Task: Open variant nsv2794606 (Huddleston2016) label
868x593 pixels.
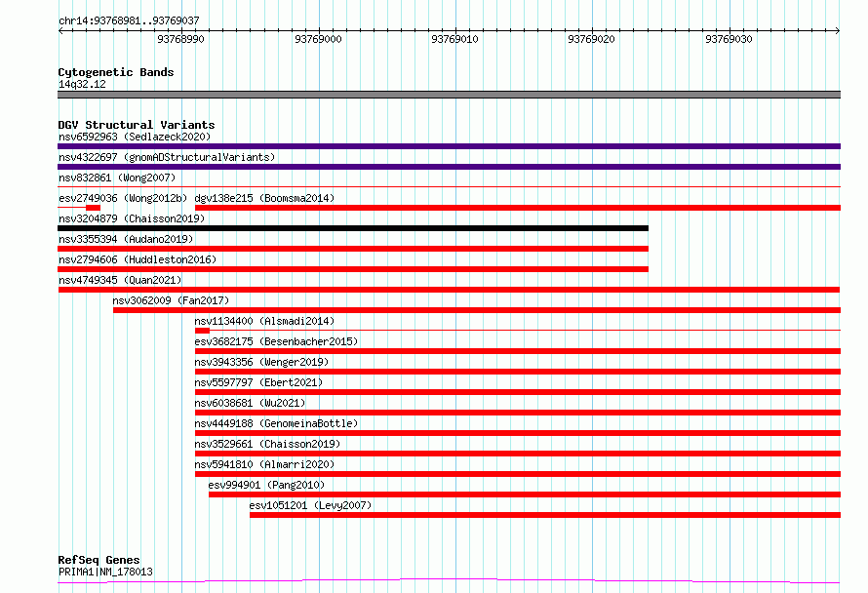Action: [138, 259]
